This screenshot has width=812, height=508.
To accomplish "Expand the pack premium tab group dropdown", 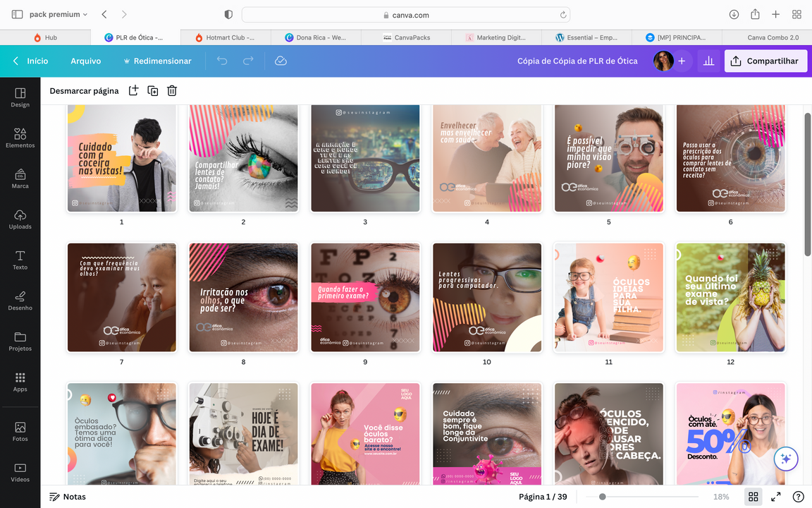I will pos(59,14).
